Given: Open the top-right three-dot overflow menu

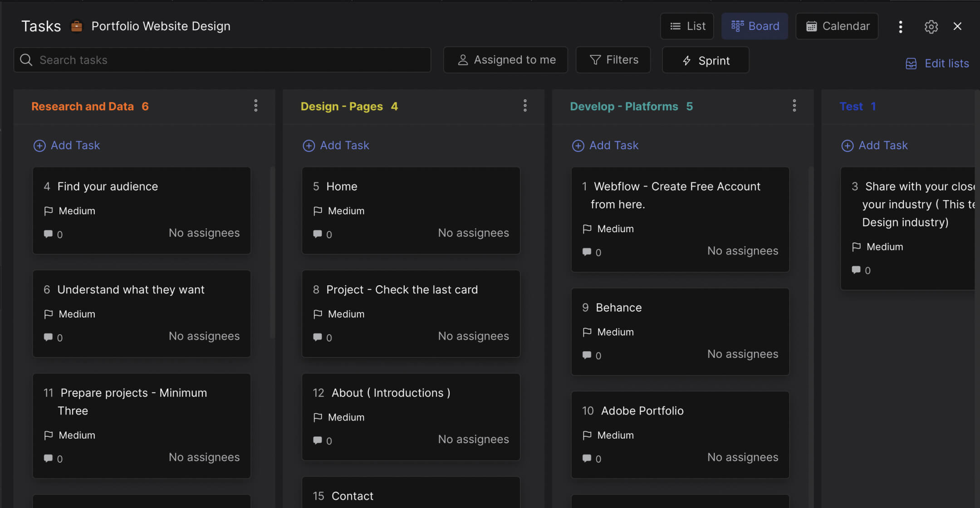Looking at the screenshot, I should 901,26.
